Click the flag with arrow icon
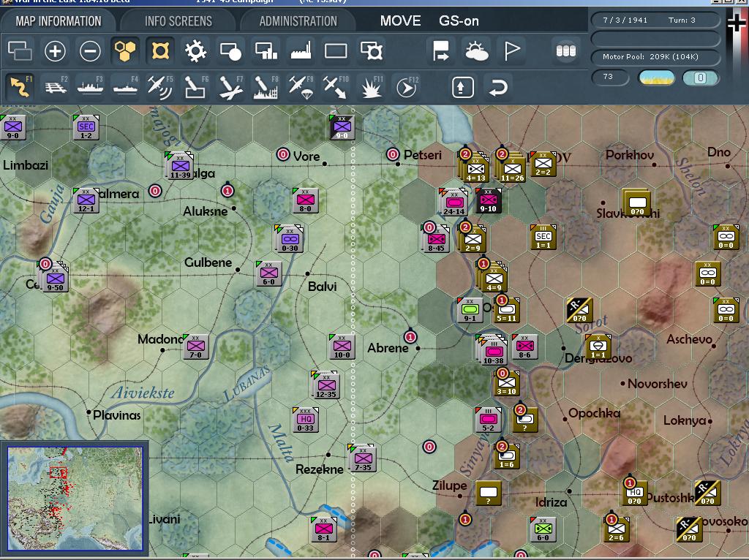The width and height of the screenshot is (749, 560). click(x=440, y=50)
